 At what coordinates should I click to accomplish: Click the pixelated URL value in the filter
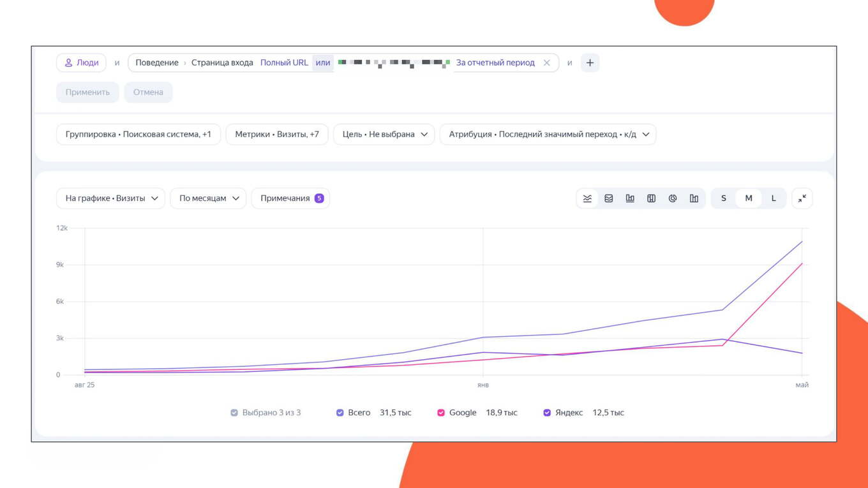point(394,63)
